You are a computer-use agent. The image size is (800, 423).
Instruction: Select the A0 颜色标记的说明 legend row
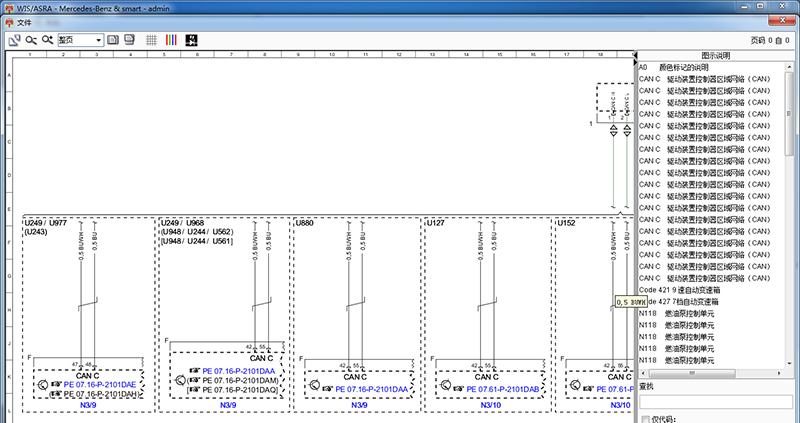[712, 67]
